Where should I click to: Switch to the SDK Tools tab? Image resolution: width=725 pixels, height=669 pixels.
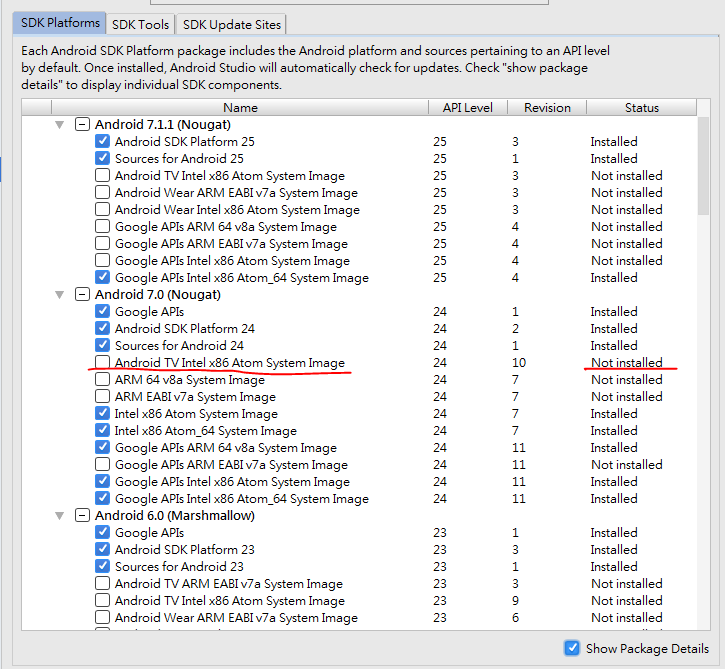pos(140,25)
